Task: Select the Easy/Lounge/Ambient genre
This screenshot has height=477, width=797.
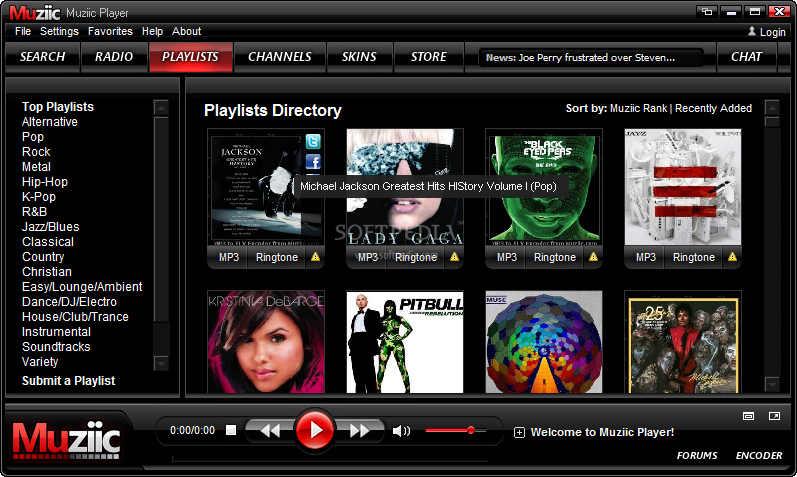Action: coord(82,287)
